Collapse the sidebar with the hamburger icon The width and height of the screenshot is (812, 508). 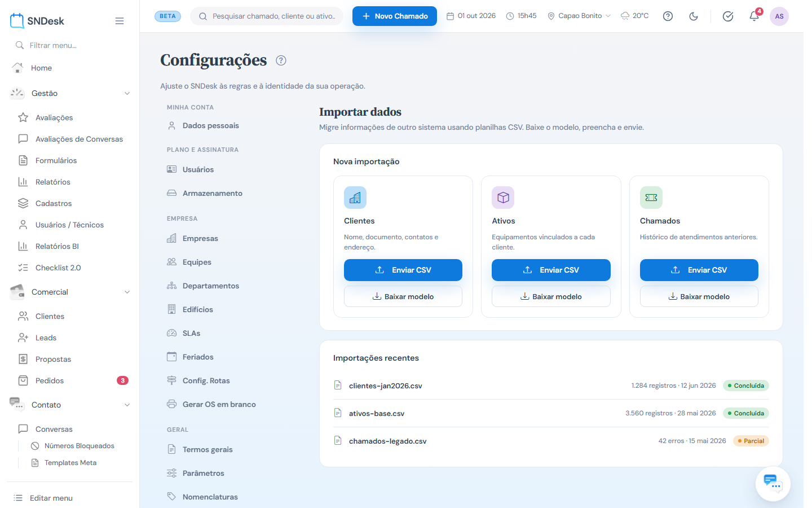[x=120, y=21]
